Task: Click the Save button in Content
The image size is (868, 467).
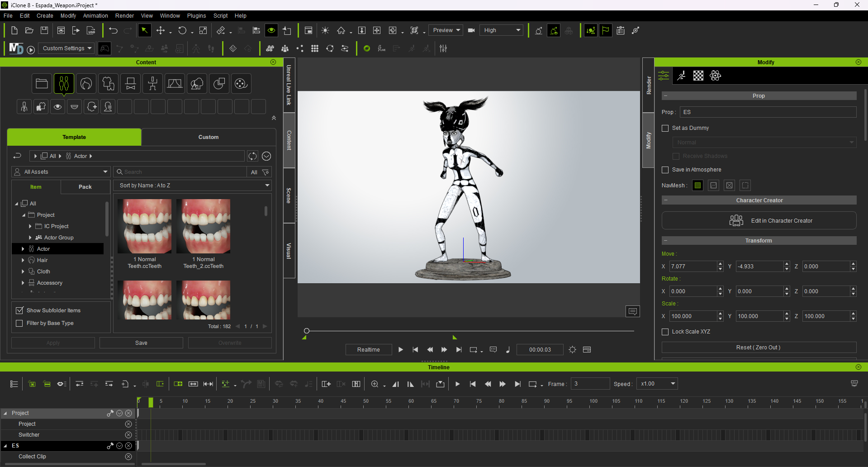Action: coord(141,343)
